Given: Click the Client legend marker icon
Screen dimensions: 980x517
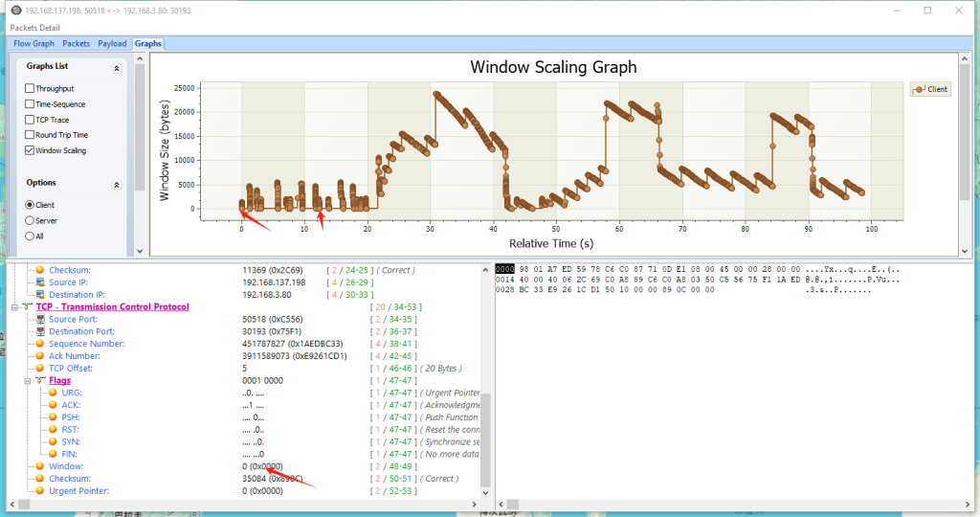Looking at the screenshot, I should (x=918, y=89).
